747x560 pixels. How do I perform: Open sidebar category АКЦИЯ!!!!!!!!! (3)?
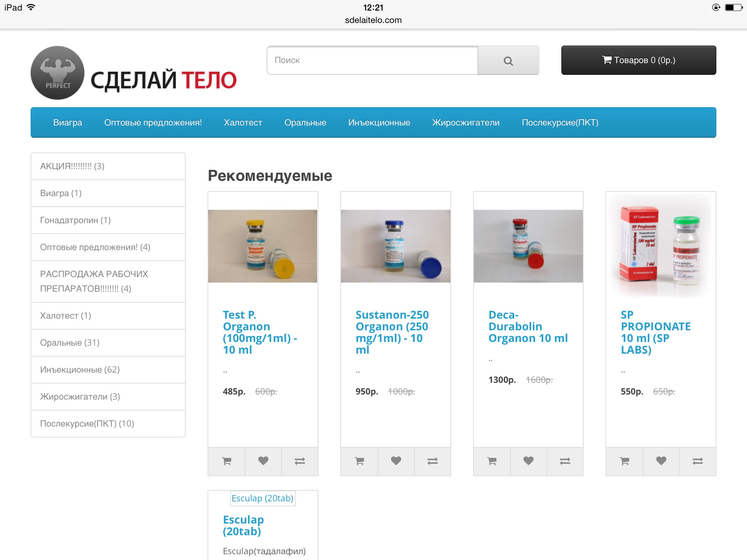point(108,166)
